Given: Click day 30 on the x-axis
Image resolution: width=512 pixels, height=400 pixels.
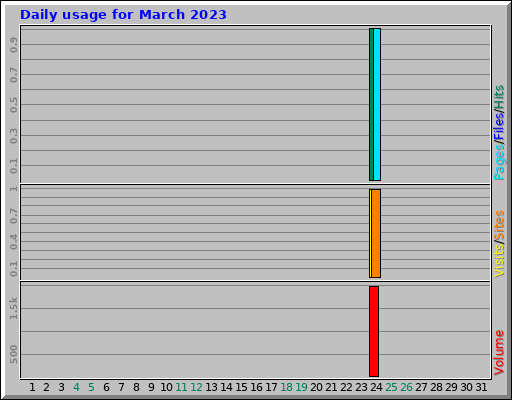Looking at the screenshot, I should pyautogui.click(x=466, y=387).
